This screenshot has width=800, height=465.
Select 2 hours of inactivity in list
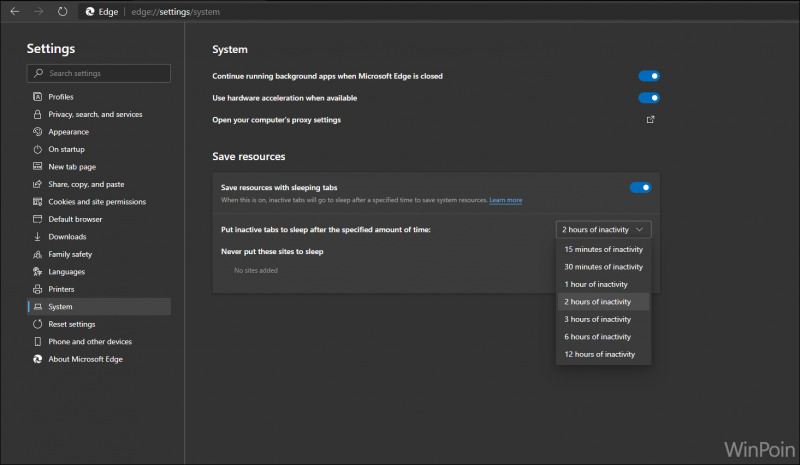(x=604, y=302)
